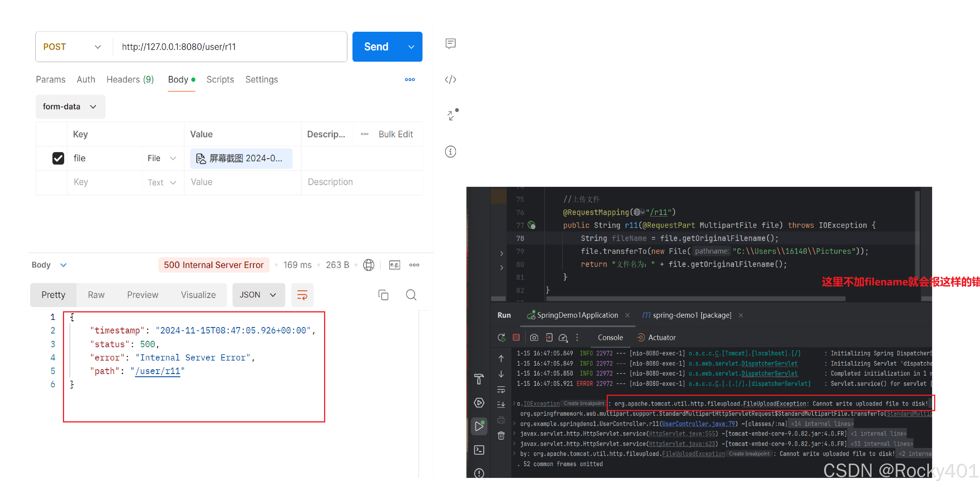Switch to the Headers (9) tab
The image size is (980, 487).
click(x=130, y=80)
